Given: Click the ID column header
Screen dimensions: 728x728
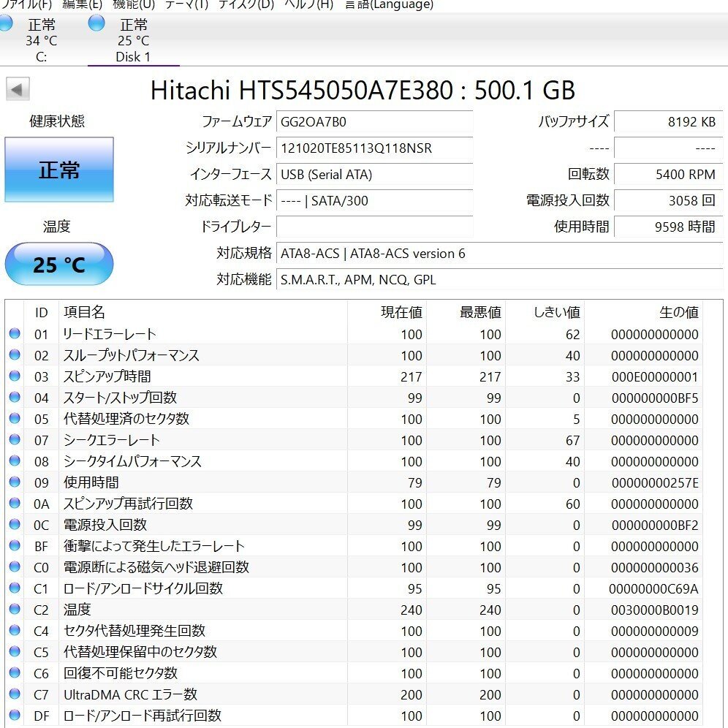Looking at the screenshot, I should [42, 312].
